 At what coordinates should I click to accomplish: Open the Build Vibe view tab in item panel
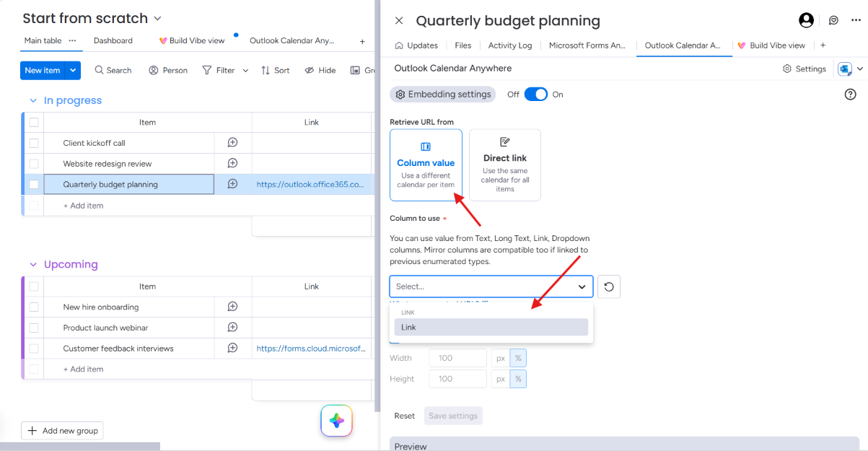(x=771, y=45)
